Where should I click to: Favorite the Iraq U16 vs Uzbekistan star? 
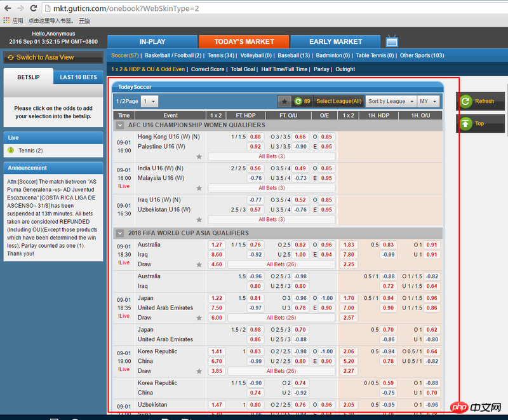click(x=199, y=220)
